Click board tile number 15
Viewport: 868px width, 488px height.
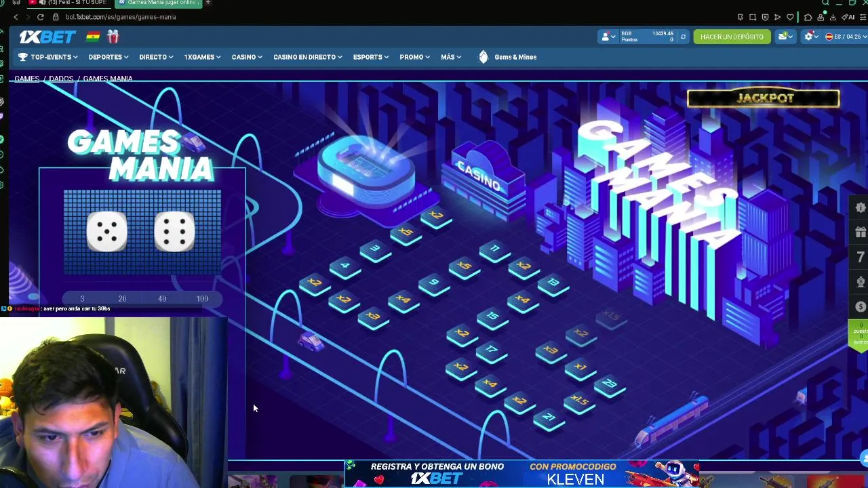[493, 317]
